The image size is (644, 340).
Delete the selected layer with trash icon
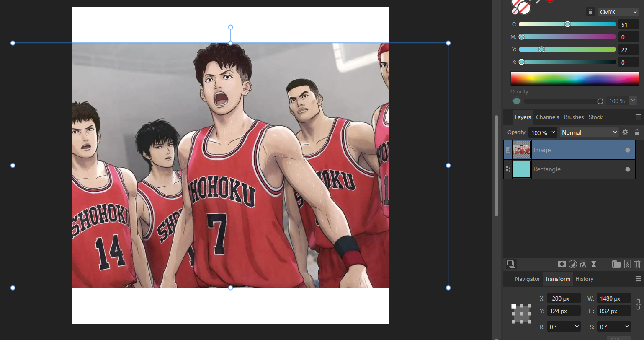(x=637, y=264)
